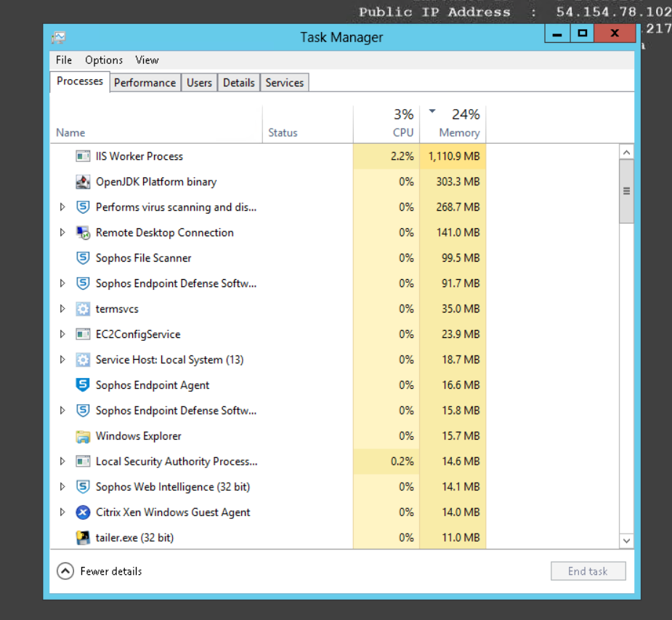
Task: Expand the Remote Desktop Connection group
Action: [62, 233]
